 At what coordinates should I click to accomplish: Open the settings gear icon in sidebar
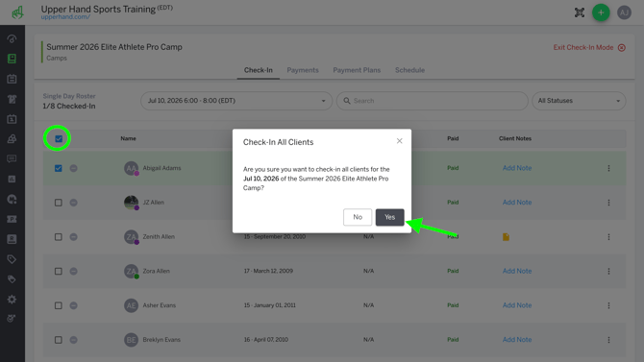[12, 300]
